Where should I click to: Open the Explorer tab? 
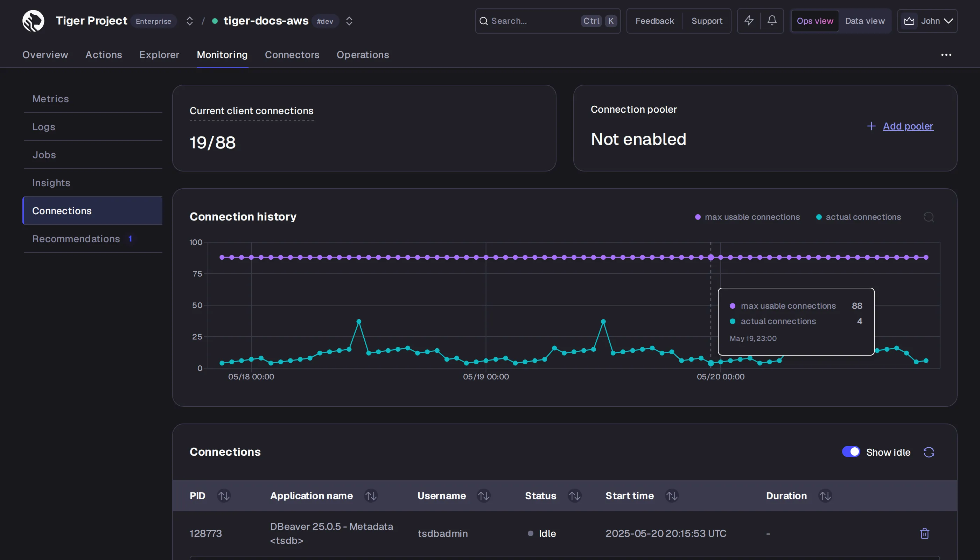coord(159,55)
